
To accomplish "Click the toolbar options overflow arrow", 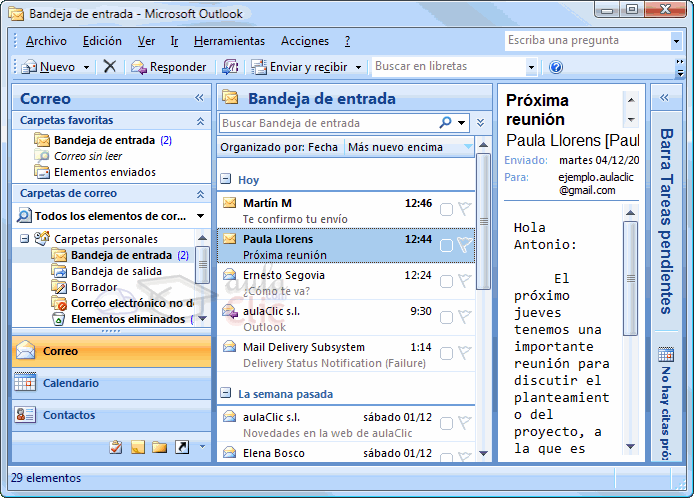I will point(680,67).
